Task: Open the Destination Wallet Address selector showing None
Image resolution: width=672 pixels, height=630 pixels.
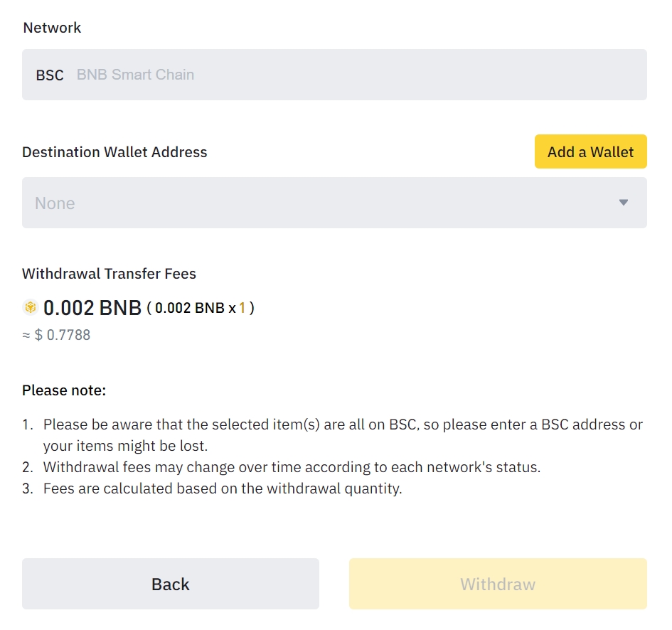Action: [x=320, y=203]
